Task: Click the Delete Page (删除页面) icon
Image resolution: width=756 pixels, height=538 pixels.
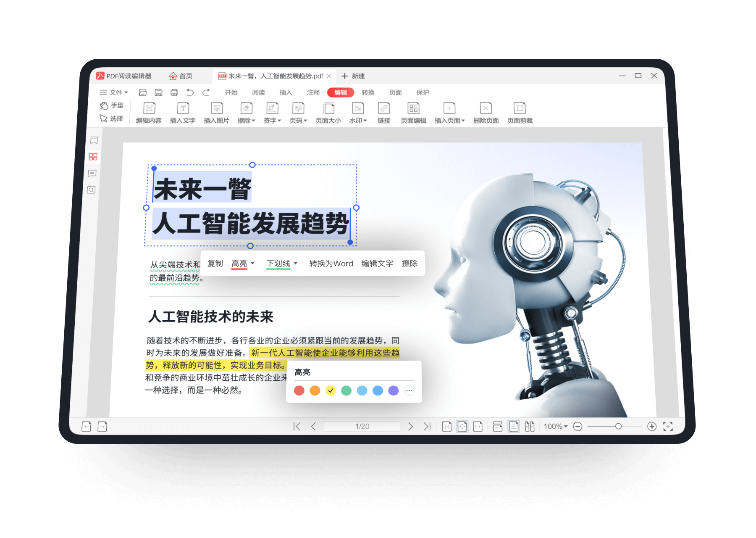Action: pos(486,113)
